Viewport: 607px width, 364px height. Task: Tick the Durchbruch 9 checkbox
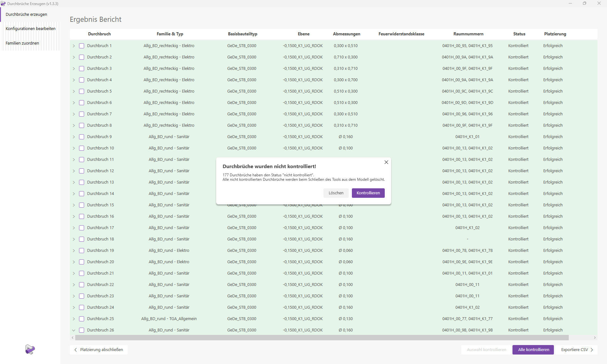[x=82, y=137]
